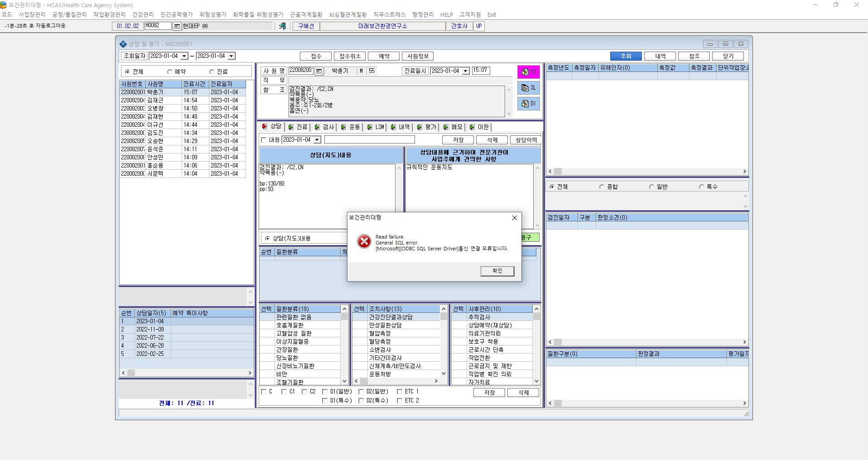The width and height of the screenshot is (868, 460).
Task: Expand the 진료일시 date dropdown
Action: 466,71
